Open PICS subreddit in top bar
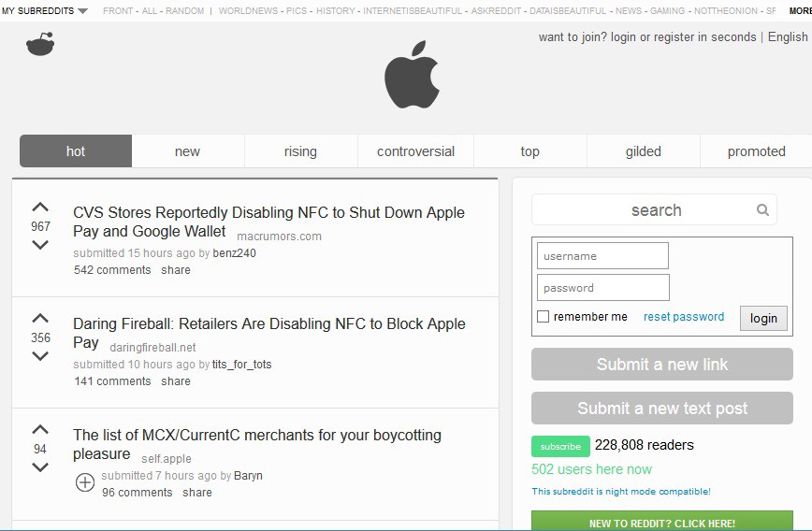Viewport: 812px width, 531px height. click(297, 10)
